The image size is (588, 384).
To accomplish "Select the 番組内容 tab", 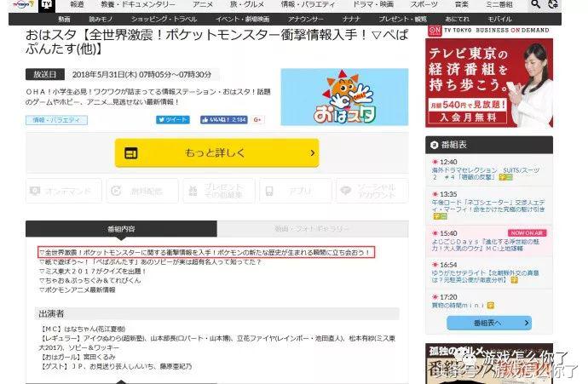I will point(121,229).
